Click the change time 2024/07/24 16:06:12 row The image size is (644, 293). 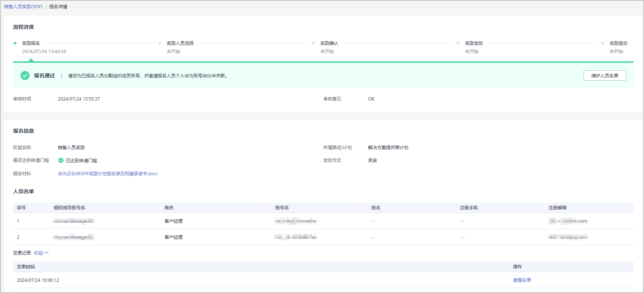pos(38,280)
